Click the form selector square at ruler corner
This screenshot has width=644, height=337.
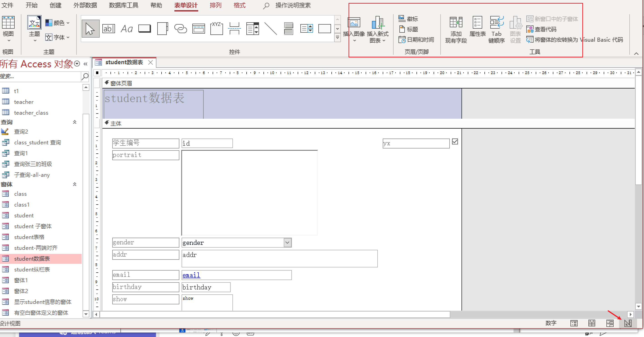point(97,73)
